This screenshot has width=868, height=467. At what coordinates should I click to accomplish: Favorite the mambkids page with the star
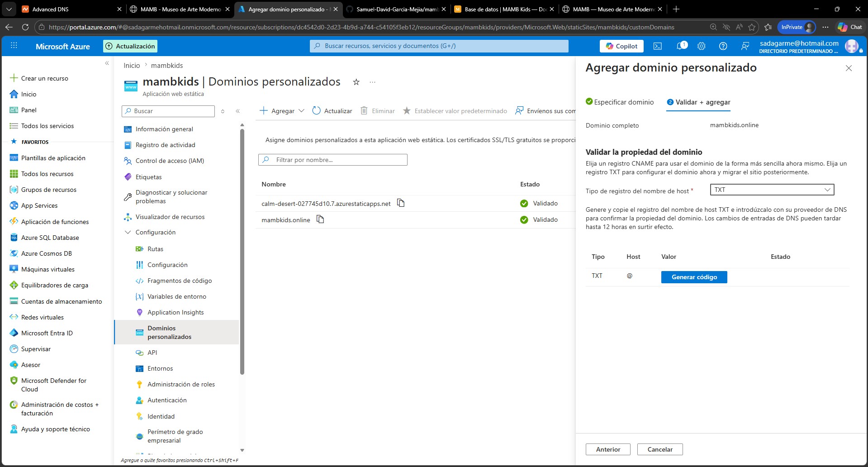click(356, 82)
